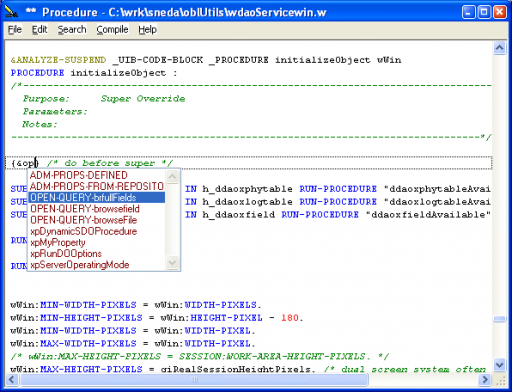Image resolution: width=512 pixels, height=392 pixels.
Task: Open the Help menu
Action: (147, 30)
